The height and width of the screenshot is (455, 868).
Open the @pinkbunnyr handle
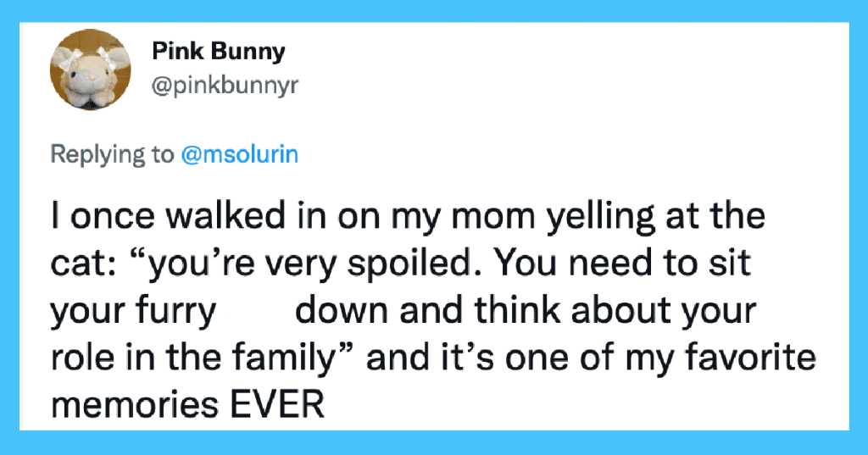[225, 86]
